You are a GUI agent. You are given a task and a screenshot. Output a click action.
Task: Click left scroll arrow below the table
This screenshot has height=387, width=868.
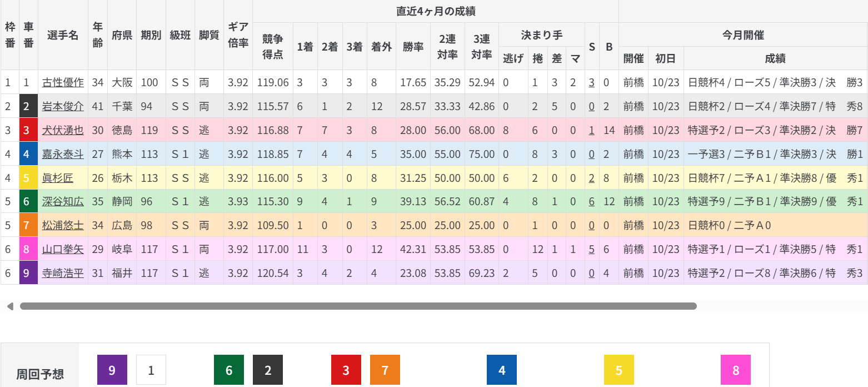[x=9, y=306]
